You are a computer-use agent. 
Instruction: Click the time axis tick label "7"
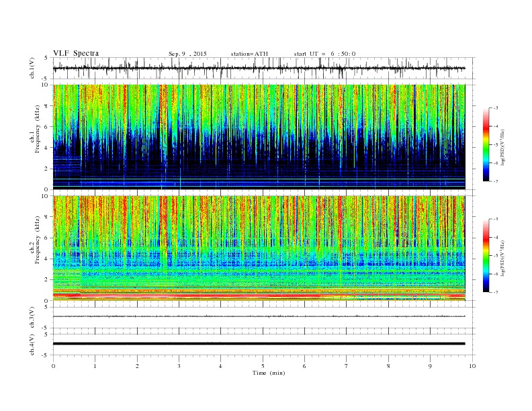(347, 366)
